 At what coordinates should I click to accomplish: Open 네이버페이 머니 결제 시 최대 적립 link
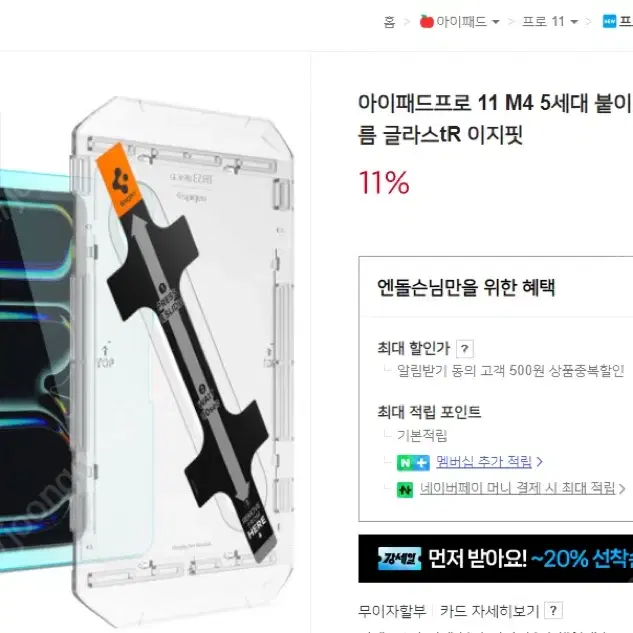(518, 488)
